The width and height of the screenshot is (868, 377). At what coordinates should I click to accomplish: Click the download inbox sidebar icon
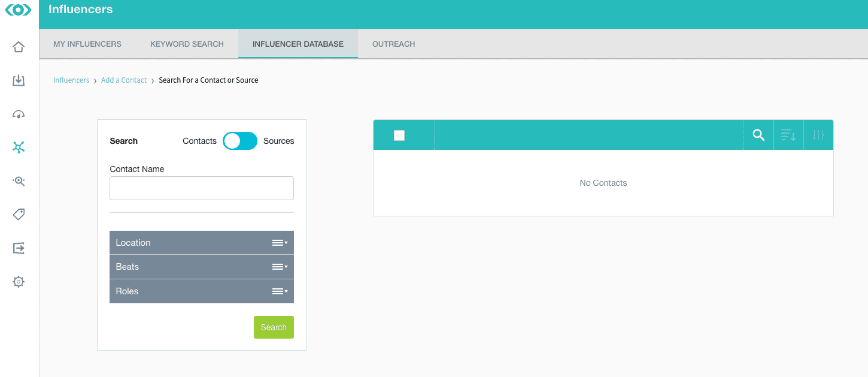19,80
